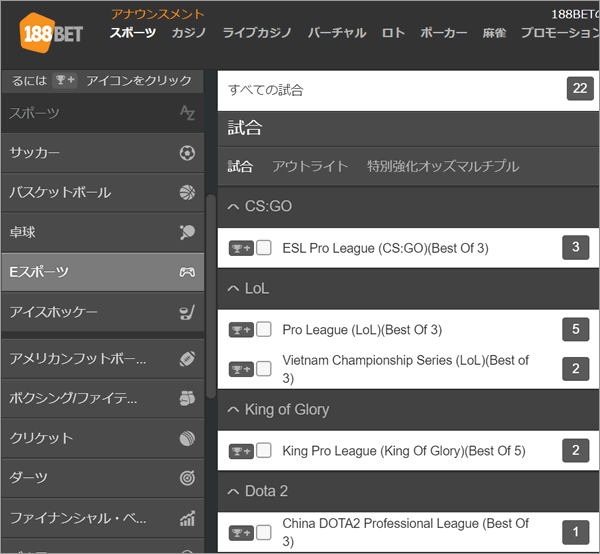This screenshot has width=600, height=554.
Task: Open King Pro League (King Of Glory)(Best Of 5)
Action: coord(404,451)
